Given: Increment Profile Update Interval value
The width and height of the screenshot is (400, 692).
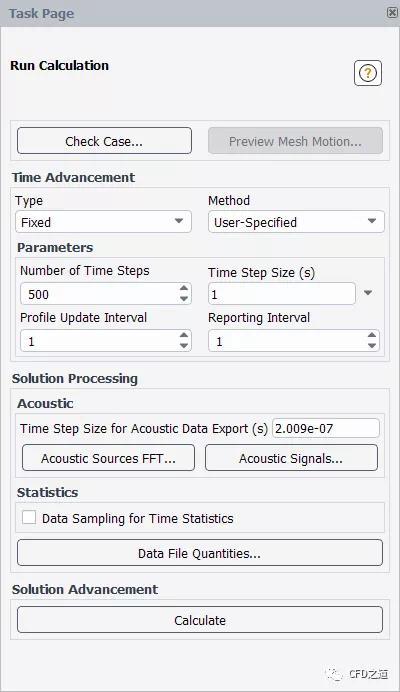Looking at the screenshot, I should 184,335.
